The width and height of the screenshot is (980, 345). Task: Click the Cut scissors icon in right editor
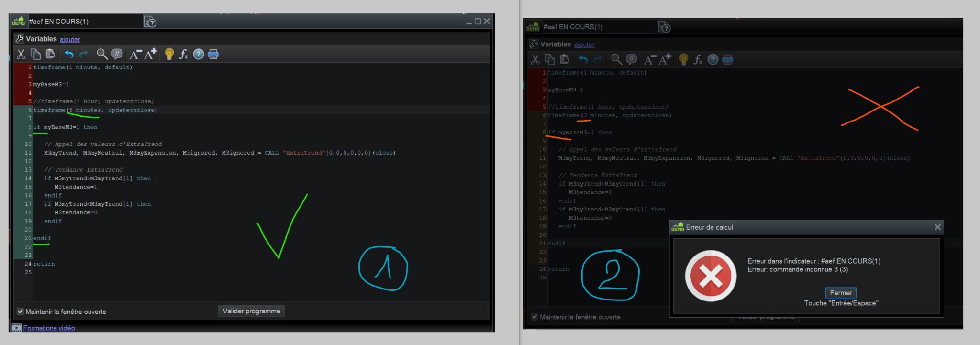535,60
